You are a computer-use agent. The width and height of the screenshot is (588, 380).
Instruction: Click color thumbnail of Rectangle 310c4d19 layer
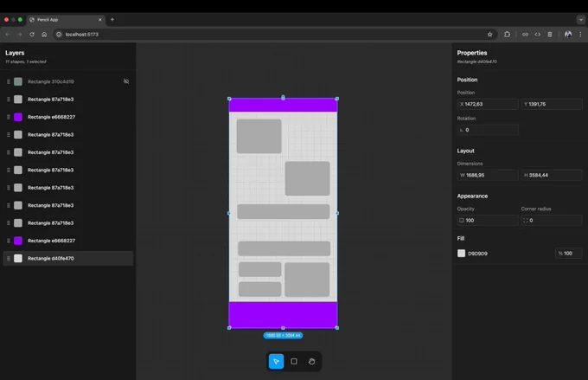pyautogui.click(x=18, y=81)
